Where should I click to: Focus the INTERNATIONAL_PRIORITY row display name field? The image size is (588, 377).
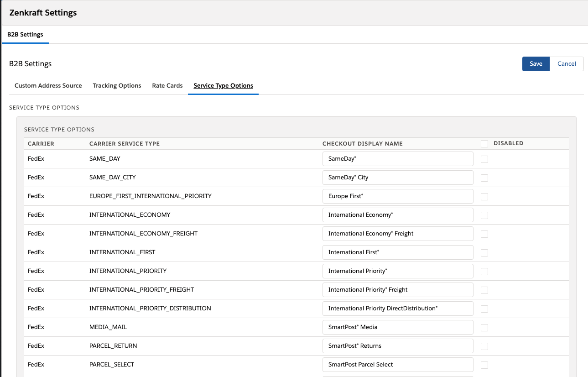[x=398, y=271]
